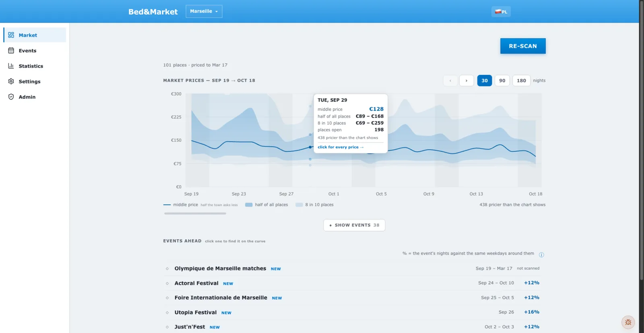Click the Statistics bar chart icon
Screen dimensions: 644x333
11,66
